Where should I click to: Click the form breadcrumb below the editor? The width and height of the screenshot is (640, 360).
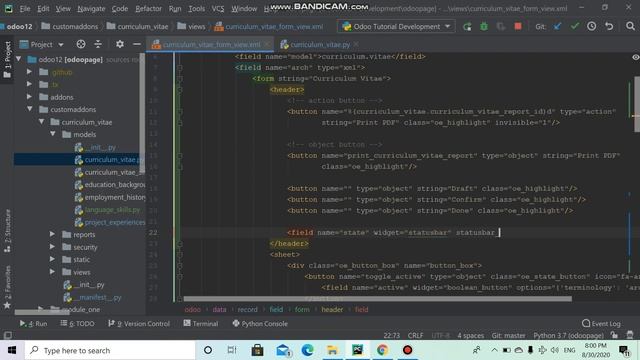(302, 309)
